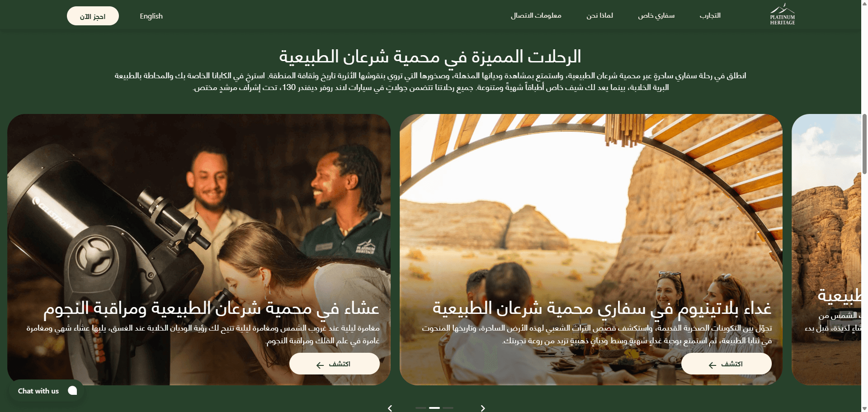Switch site language to English

pos(151,16)
